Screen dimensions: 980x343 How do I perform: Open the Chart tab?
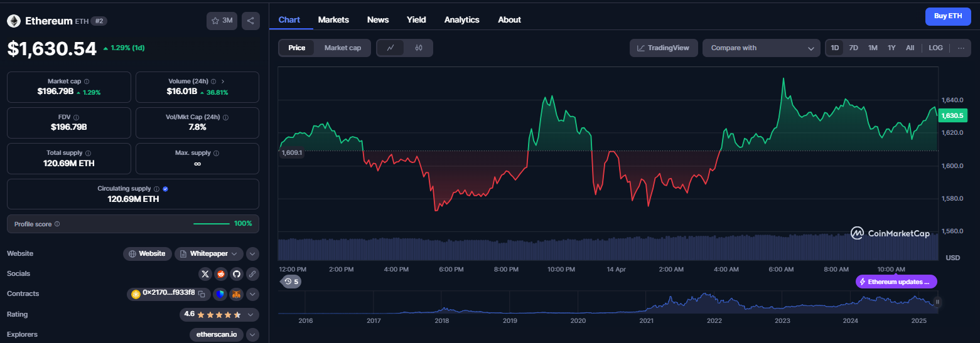pos(289,19)
